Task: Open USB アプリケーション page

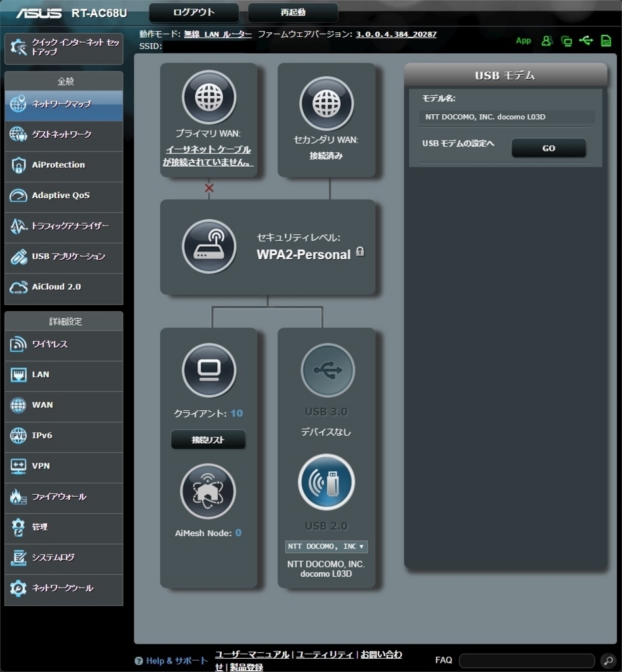Action: (64, 257)
